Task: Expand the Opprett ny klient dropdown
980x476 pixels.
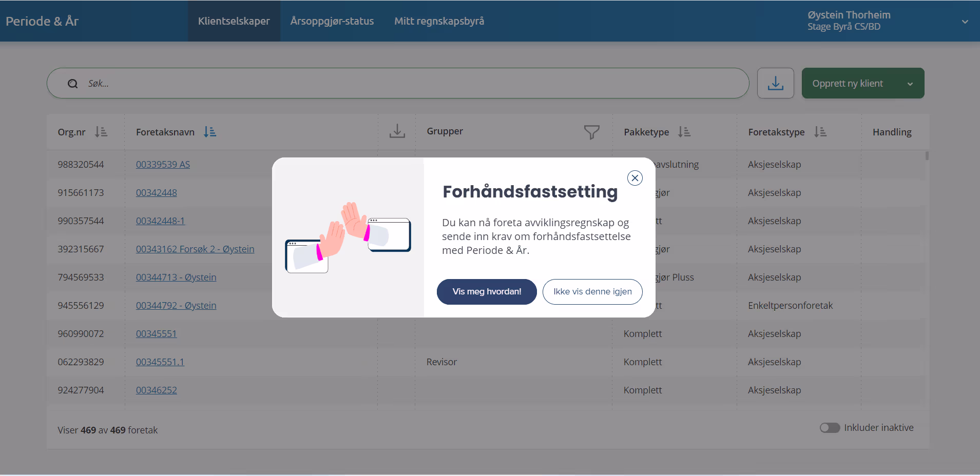Action: 910,84
